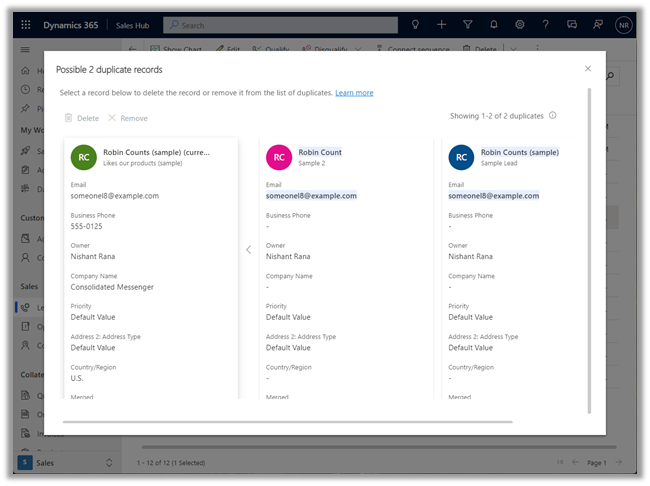This screenshot has height=486, width=650.
Task: Click the lightbulb Assistant icon
Action: pos(416,24)
